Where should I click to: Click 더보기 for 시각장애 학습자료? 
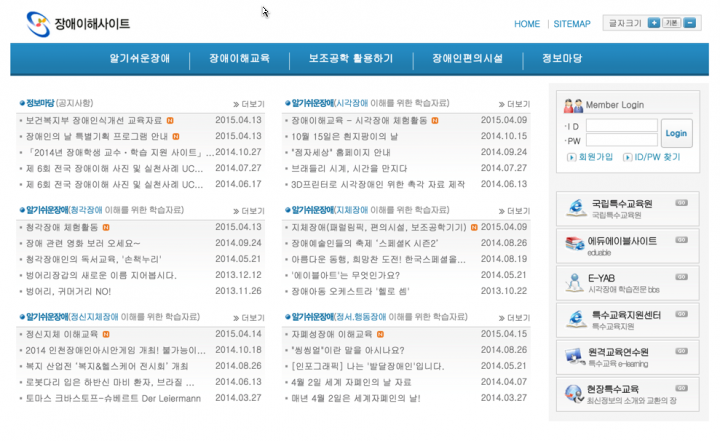tap(514, 104)
